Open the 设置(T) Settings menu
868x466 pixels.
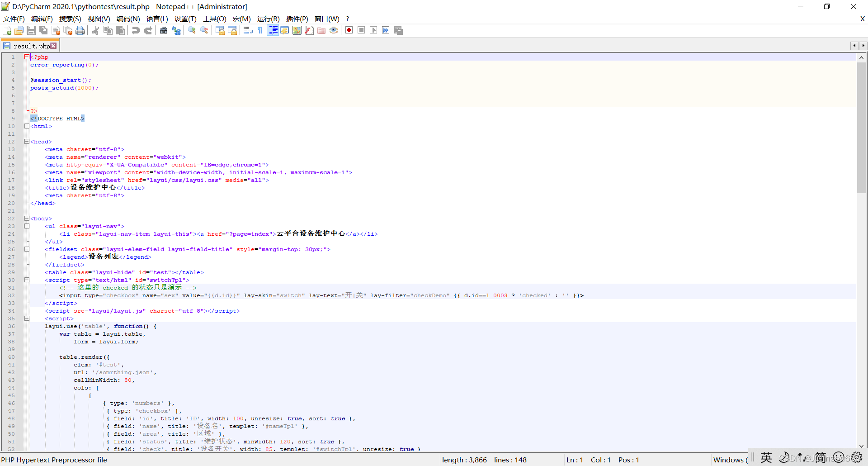tap(185, 19)
